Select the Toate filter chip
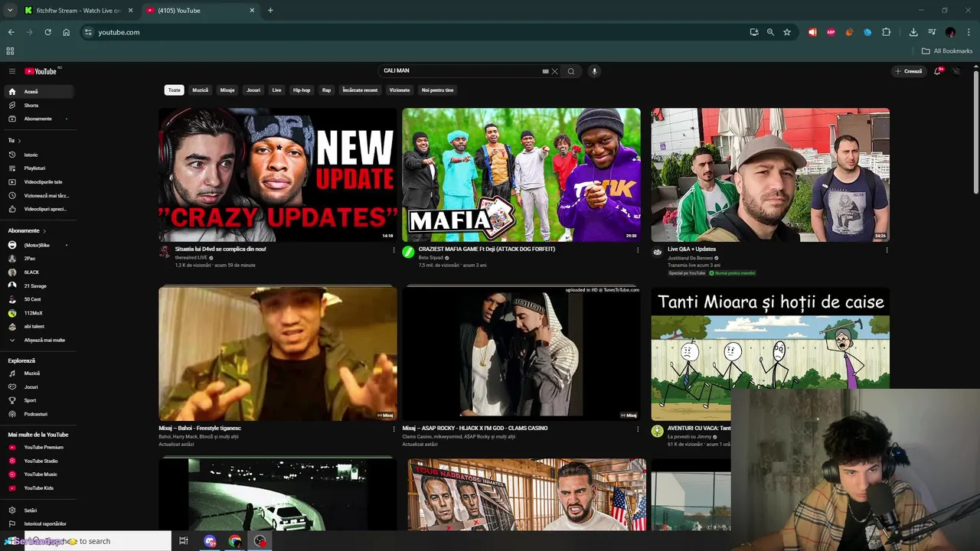980x551 pixels. click(x=175, y=90)
